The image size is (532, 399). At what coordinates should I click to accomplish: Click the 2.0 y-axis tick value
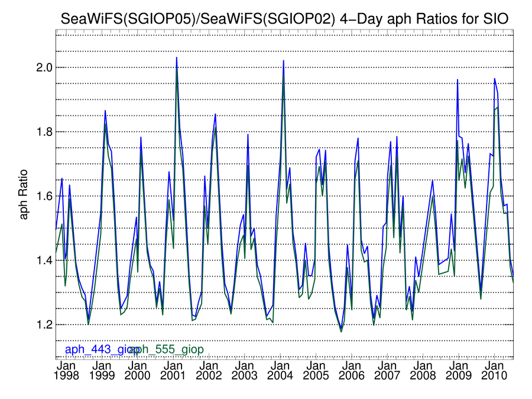(x=44, y=67)
